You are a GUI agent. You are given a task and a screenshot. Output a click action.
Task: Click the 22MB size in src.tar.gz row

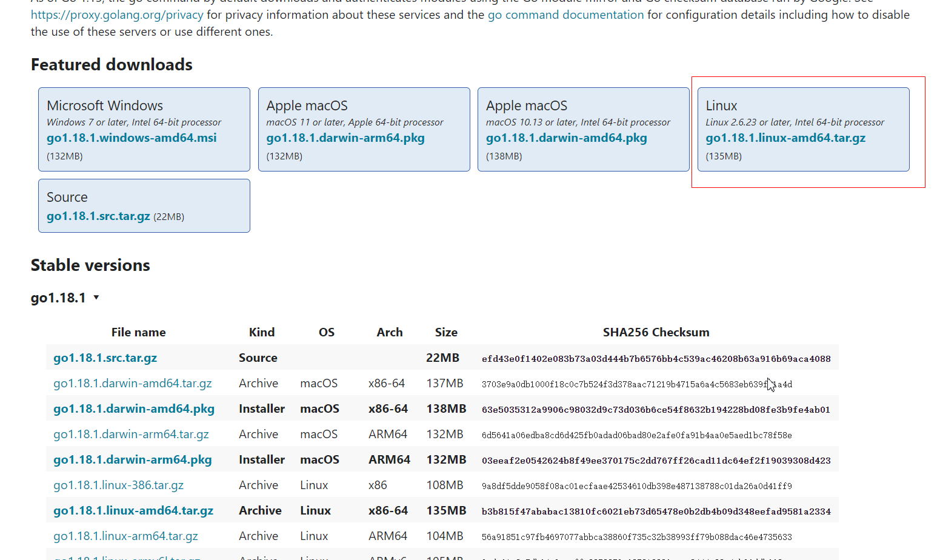coord(443,358)
